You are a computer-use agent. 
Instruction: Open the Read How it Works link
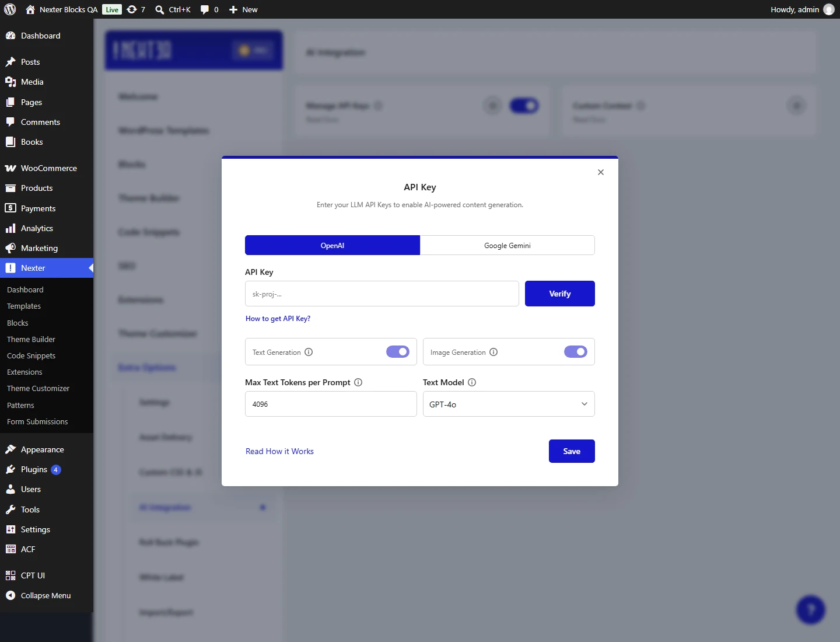pos(279,451)
